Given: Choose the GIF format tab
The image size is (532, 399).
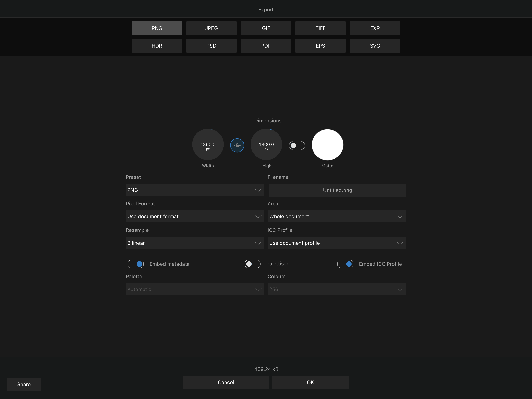Looking at the screenshot, I should [266, 28].
